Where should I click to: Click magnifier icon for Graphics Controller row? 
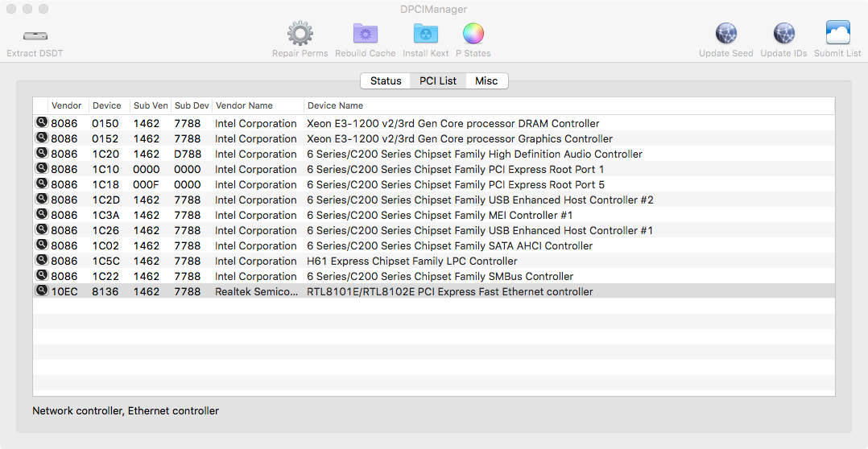pos(42,138)
